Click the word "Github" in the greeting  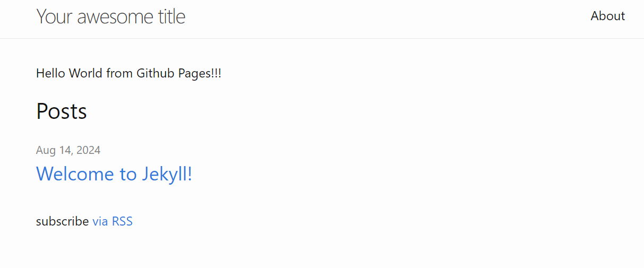pos(156,73)
